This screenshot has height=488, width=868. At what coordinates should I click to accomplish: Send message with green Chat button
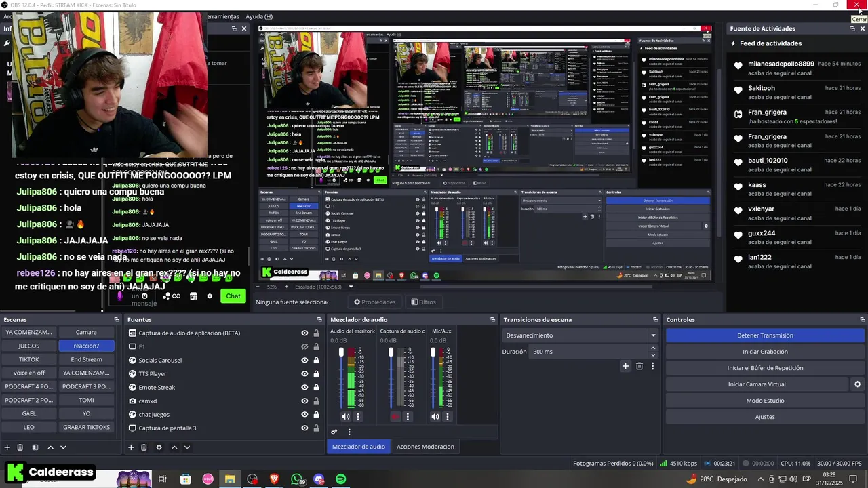233,296
